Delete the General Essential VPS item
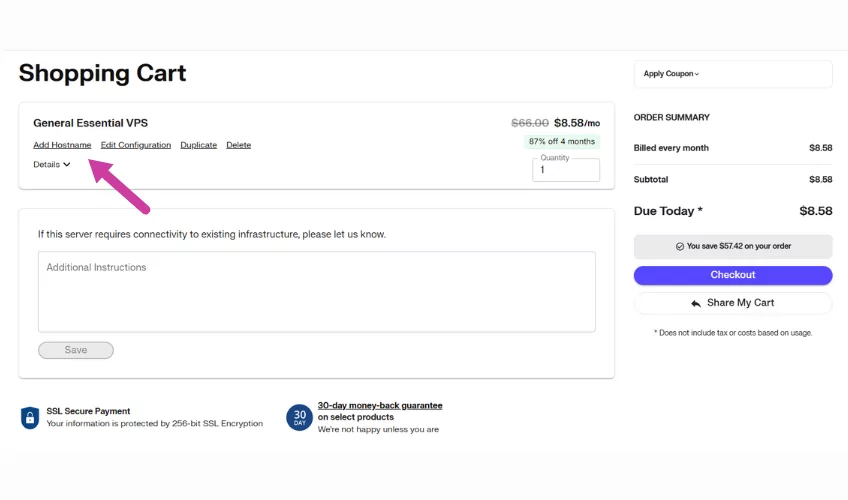 pyautogui.click(x=238, y=145)
